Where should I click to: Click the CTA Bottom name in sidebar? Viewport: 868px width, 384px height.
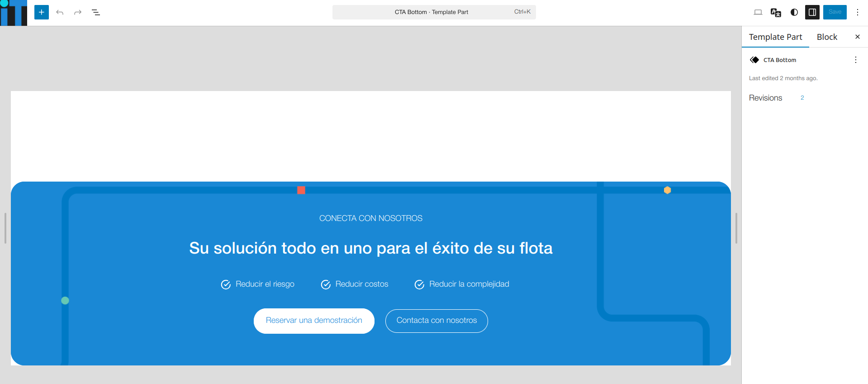click(x=780, y=60)
